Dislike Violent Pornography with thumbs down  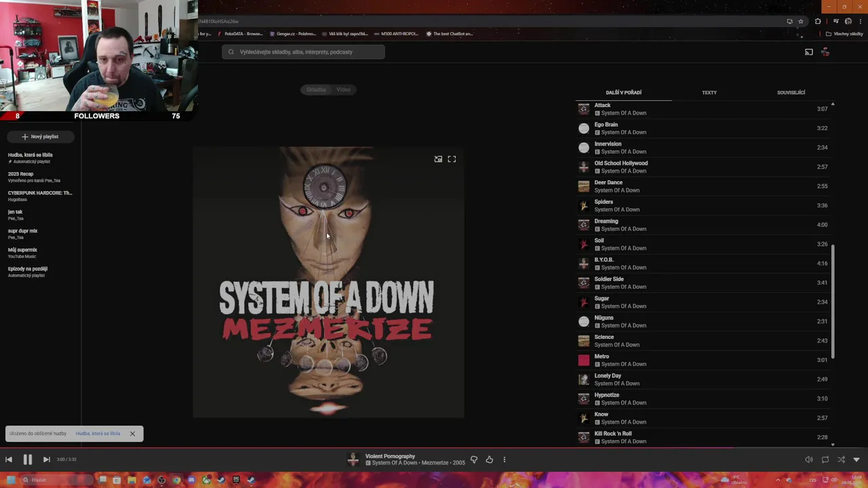[x=474, y=460]
